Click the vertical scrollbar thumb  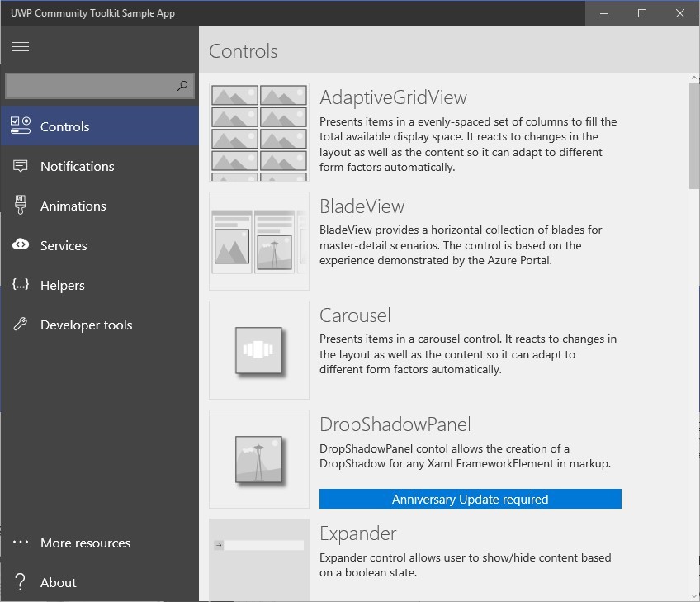pyautogui.click(x=694, y=135)
